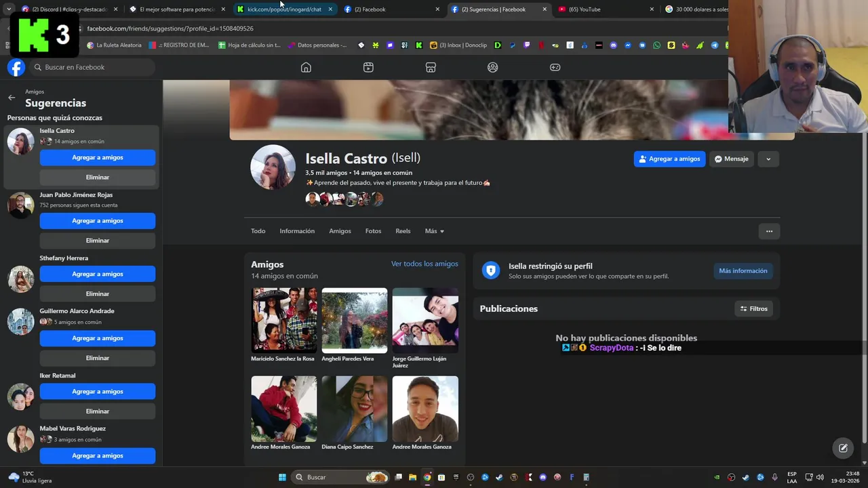Viewport: 868px width, 488px height.
Task: Select the Información profile tab
Action: click(297, 231)
